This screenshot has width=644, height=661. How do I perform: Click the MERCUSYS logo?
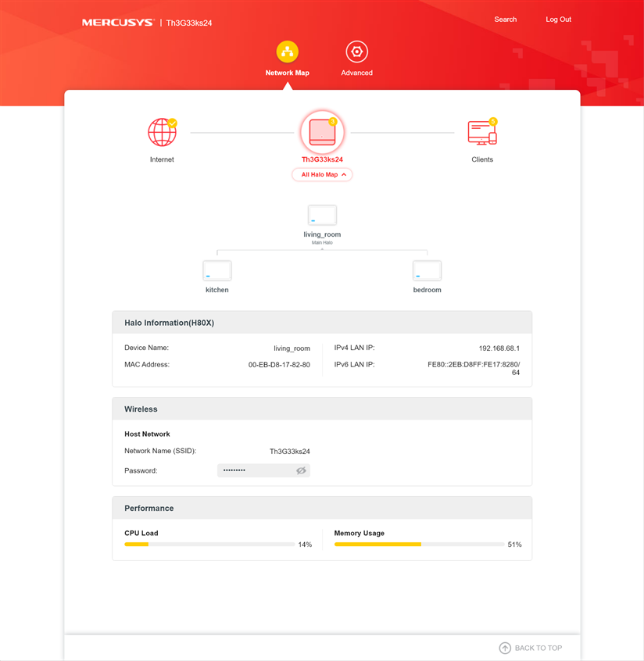tap(118, 23)
